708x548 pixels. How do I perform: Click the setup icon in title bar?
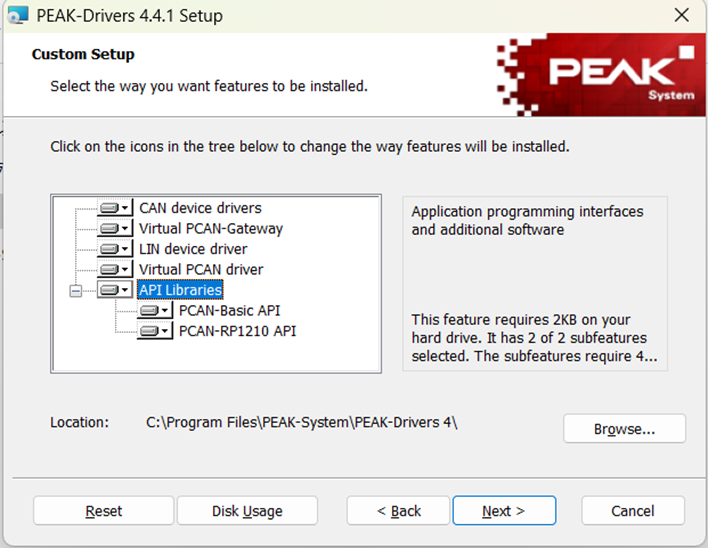click(18, 16)
